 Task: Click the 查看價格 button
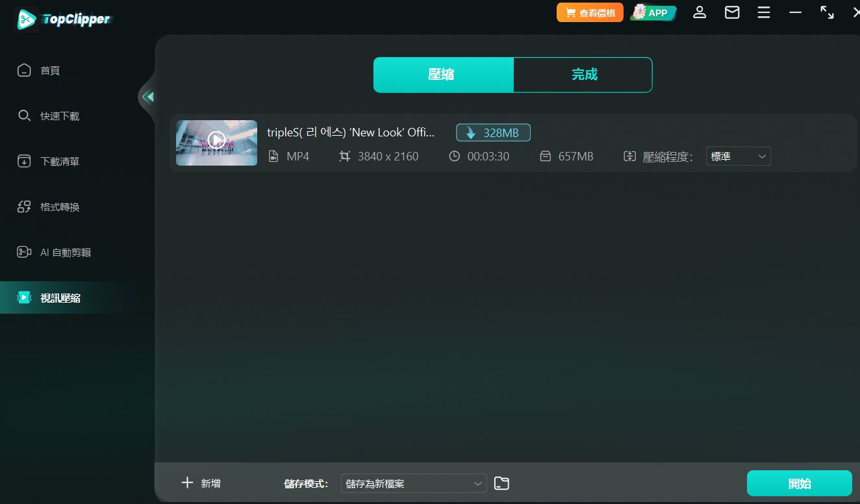(x=590, y=12)
